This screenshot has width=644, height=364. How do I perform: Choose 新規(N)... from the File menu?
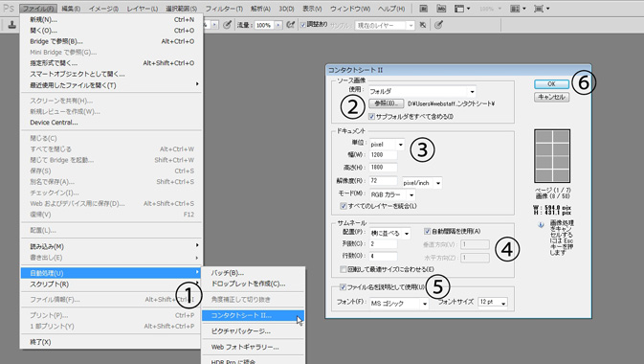[112, 20]
